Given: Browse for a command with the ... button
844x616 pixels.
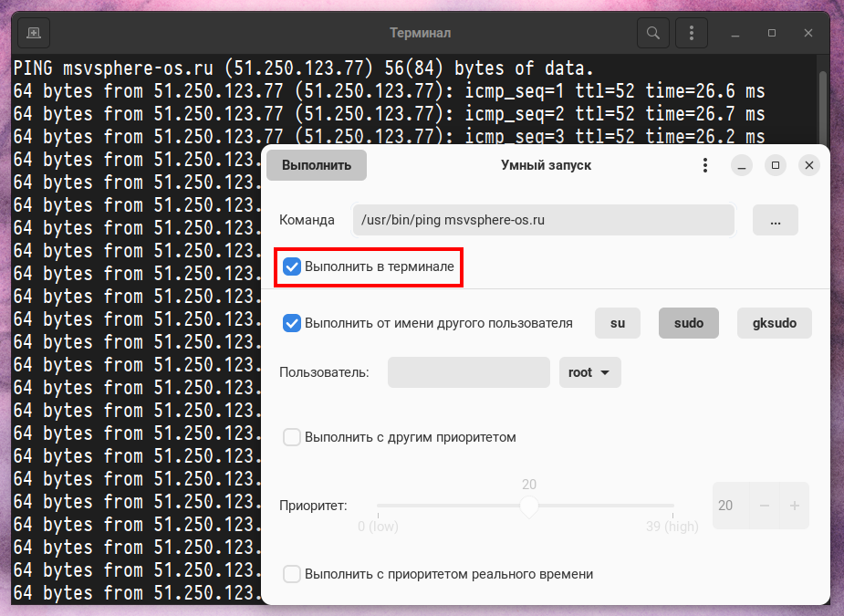Looking at the screenshot, I should [775, 220].
